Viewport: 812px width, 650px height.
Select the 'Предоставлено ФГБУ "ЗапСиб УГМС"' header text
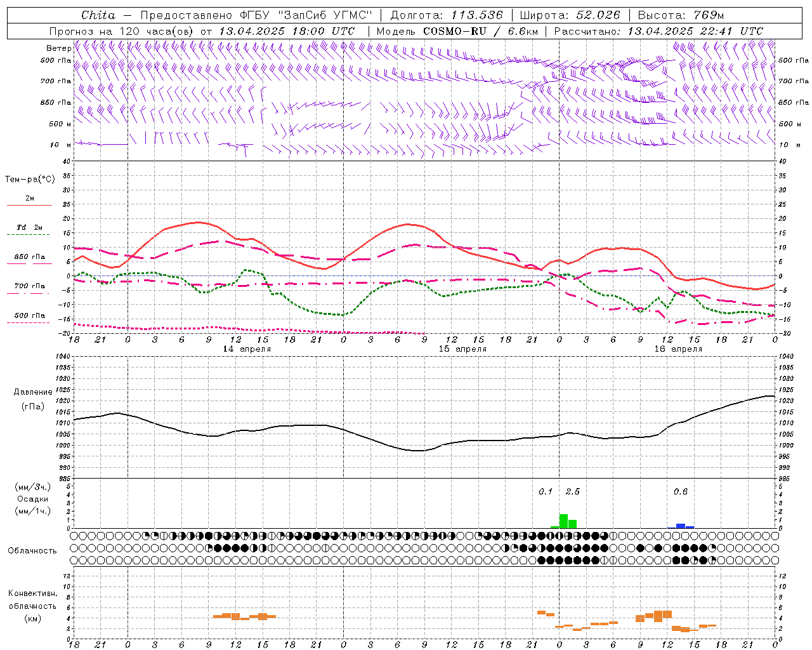point(256,15)
